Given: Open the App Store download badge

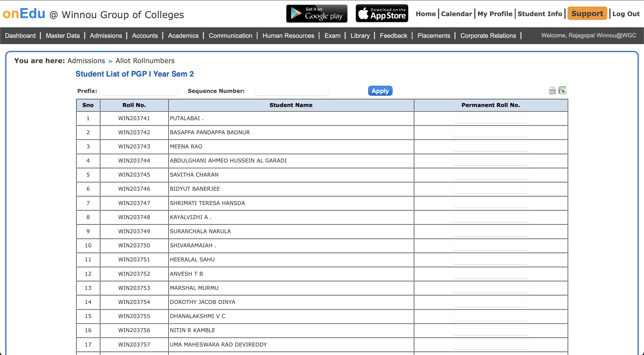Looking at the screenshot, I should click(x=382, y=13).
